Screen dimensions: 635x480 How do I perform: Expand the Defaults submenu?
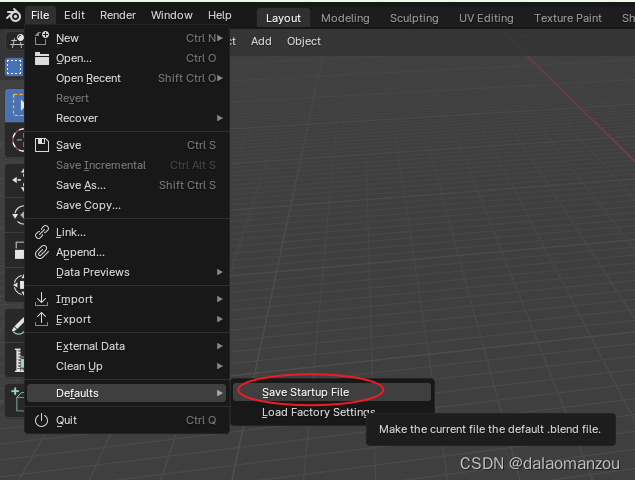tap(127, 393)
